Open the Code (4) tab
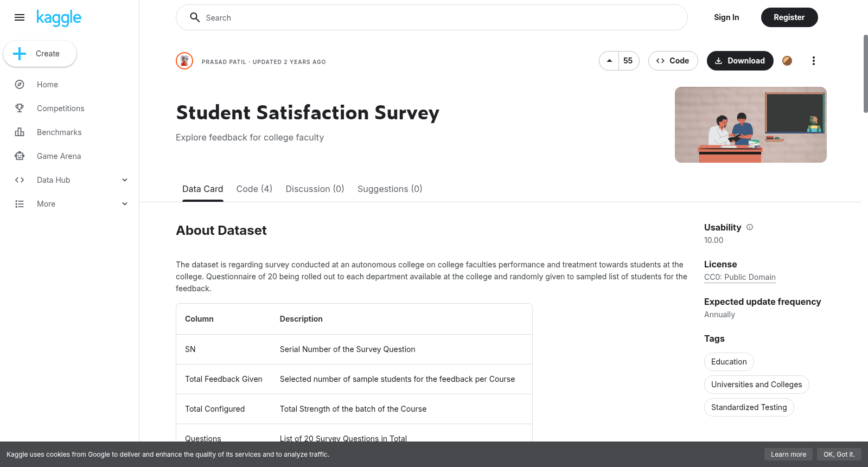 [x=254, y=189]
